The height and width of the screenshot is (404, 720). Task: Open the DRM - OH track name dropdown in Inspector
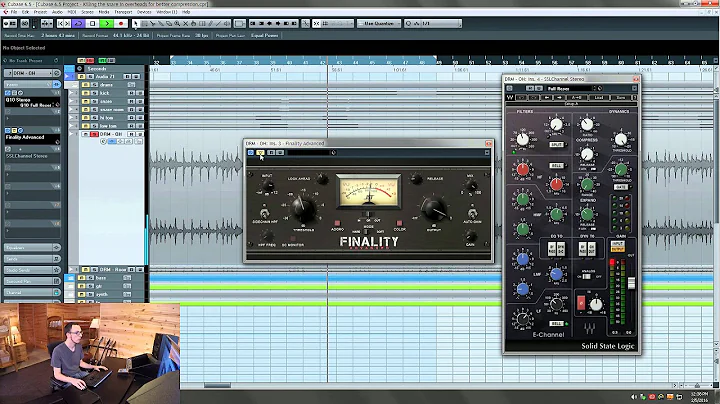tap(32, 73)
